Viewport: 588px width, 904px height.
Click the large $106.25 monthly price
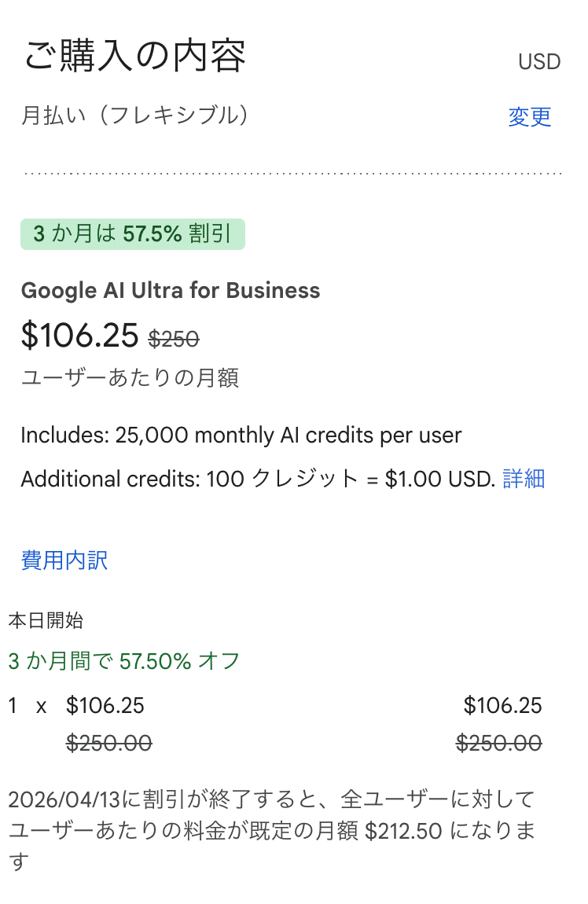(x=79, y=336)
